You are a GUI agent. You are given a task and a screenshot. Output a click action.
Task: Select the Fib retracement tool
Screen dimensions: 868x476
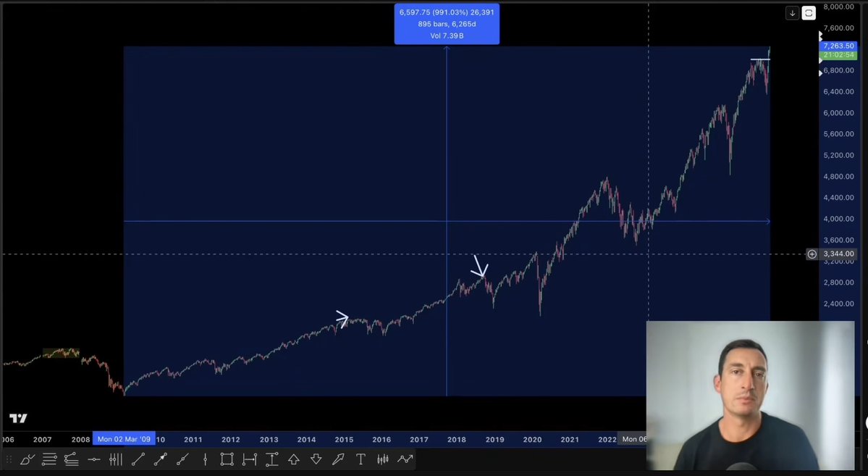pyautogui.click(x=49, y=459)
